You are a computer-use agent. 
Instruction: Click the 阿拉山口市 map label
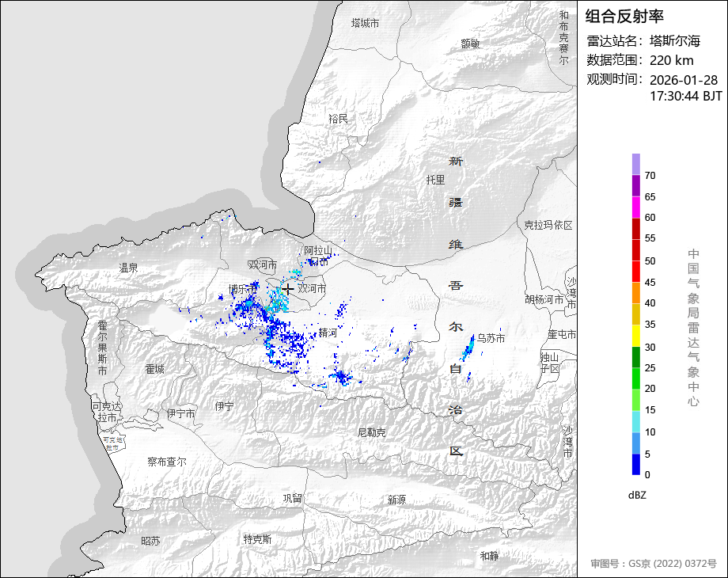pyautogui.click(x=318, y=257)
